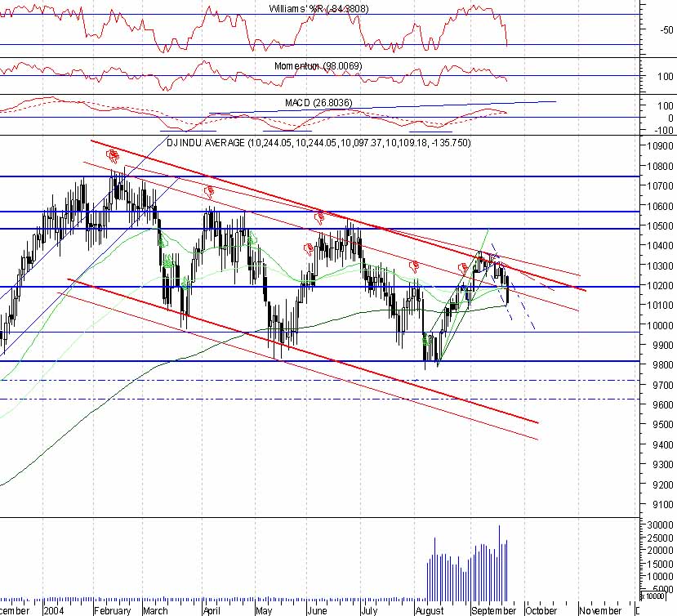Click the red sell signal above February's peak
Viewport: 677px width, 616px height.
[111, 157]
